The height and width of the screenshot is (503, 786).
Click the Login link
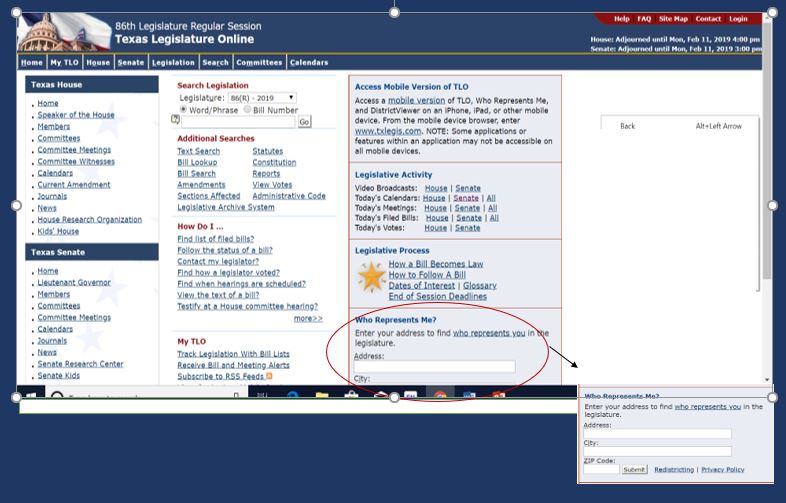tap(738, 19)
